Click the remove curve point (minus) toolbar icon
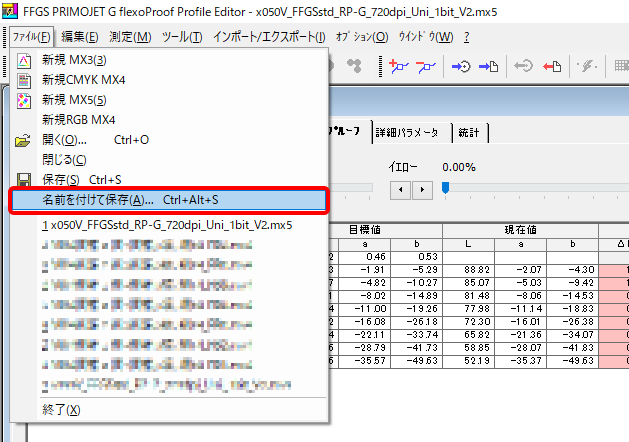Screen dimensions: 629x442 [x=425, y=67]
